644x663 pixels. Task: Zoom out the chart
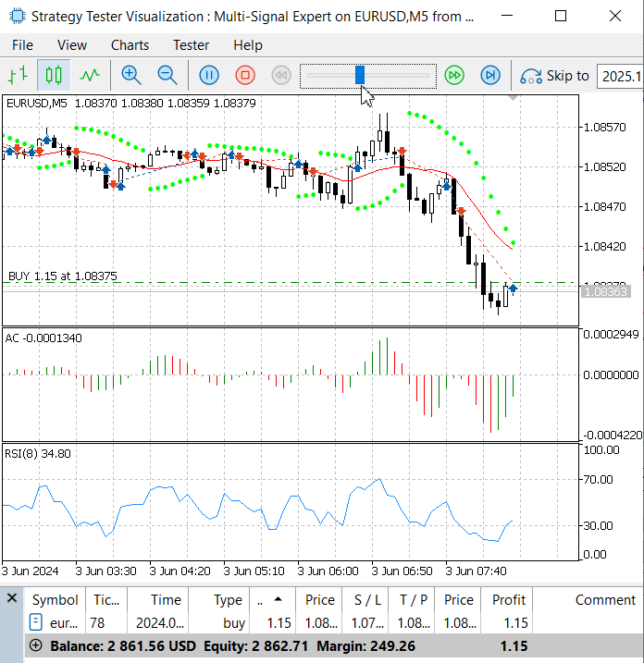pos(167,75)
